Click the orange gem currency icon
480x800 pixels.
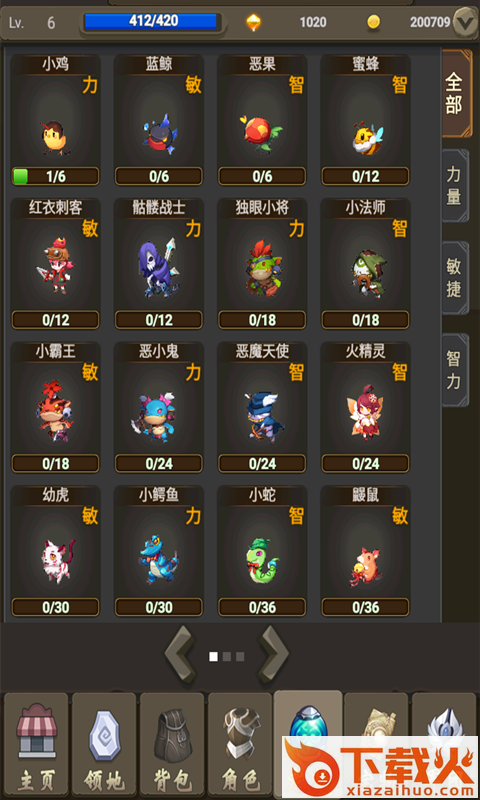(254, 22)
